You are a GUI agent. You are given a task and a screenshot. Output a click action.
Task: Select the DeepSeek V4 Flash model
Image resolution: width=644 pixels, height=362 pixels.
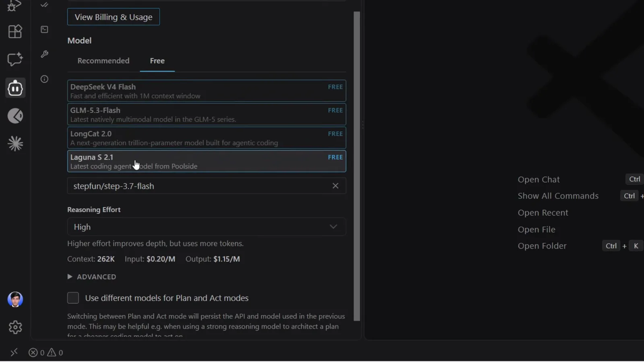(206, 91)
